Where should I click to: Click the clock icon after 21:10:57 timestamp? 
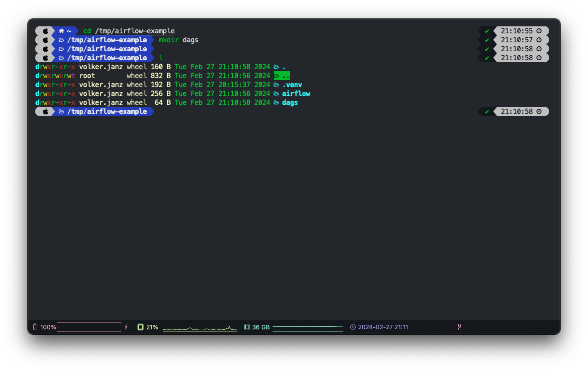click(x=539, y=40)
